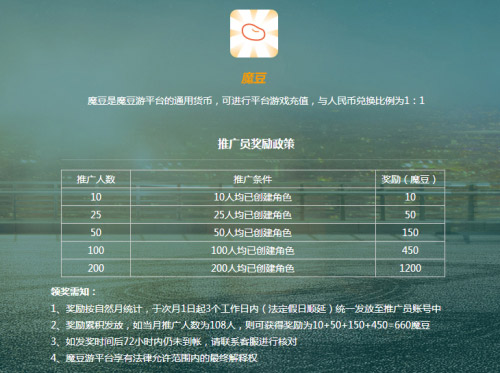Click the 奖励（魔豆）column header

(410, 179)
